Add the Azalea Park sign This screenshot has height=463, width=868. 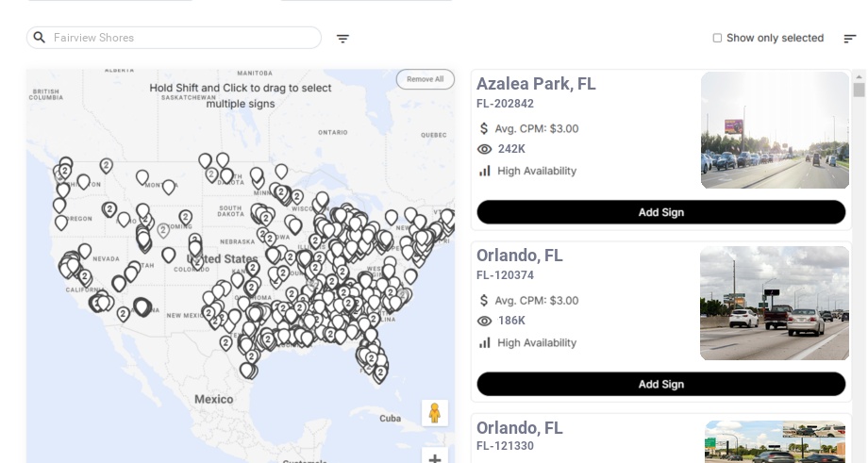pos(660,212)
